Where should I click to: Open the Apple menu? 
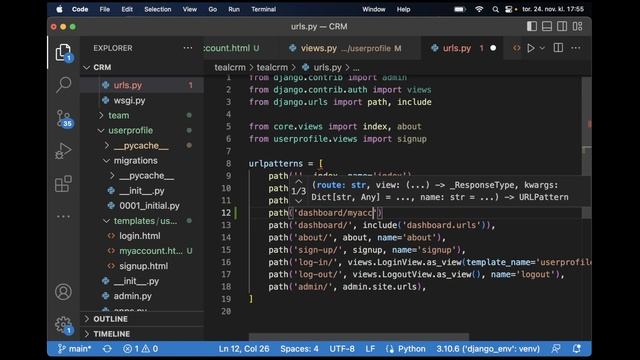60,9
